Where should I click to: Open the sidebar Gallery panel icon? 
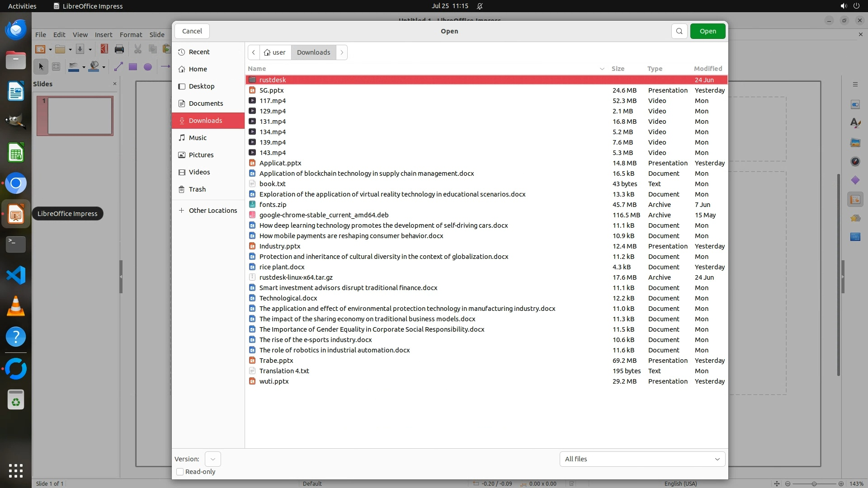tap(855, 143)
